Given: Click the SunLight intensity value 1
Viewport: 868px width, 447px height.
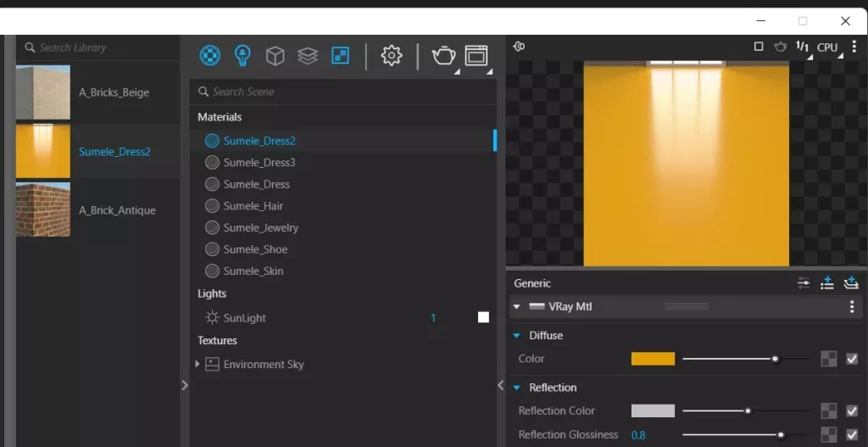Looking at the screenshot, I should click(x=433, y=318).
